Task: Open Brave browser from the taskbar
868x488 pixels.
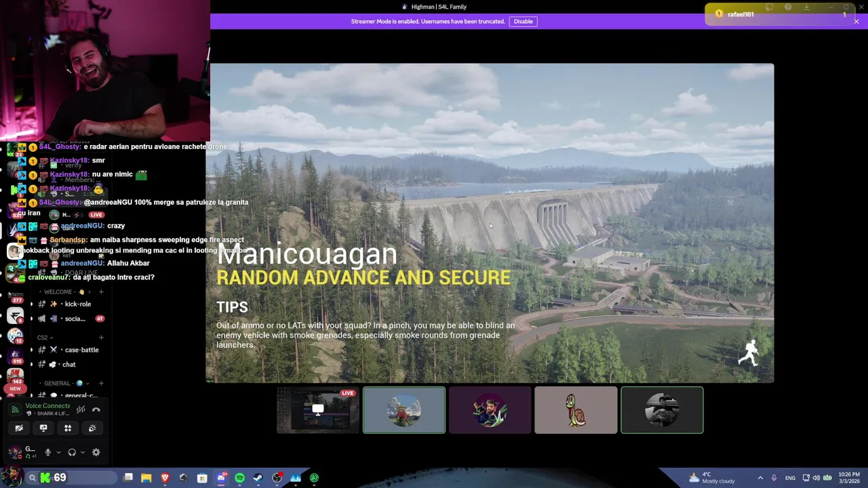Action: (x=165, y=478)
